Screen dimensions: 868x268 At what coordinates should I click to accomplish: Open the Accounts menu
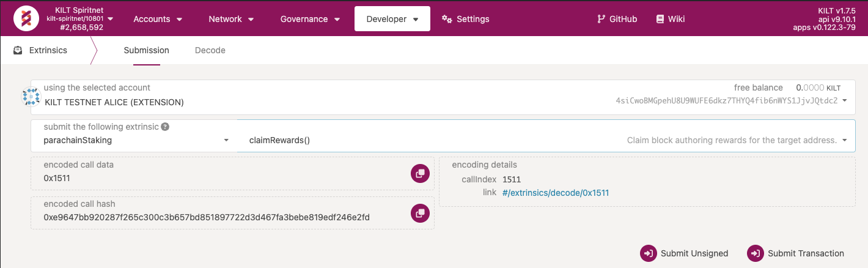point(158,19)
